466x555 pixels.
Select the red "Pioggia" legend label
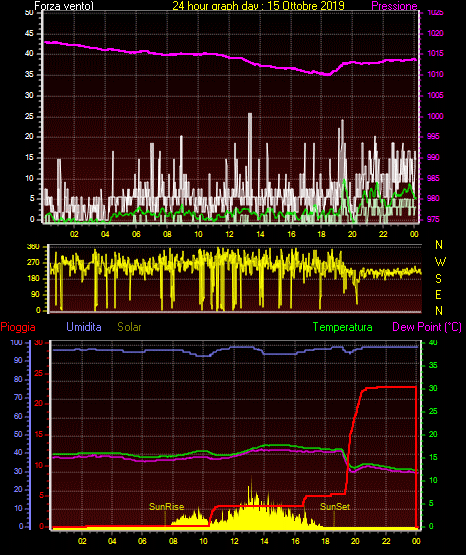pyautogui.click(x=18, y=327)
